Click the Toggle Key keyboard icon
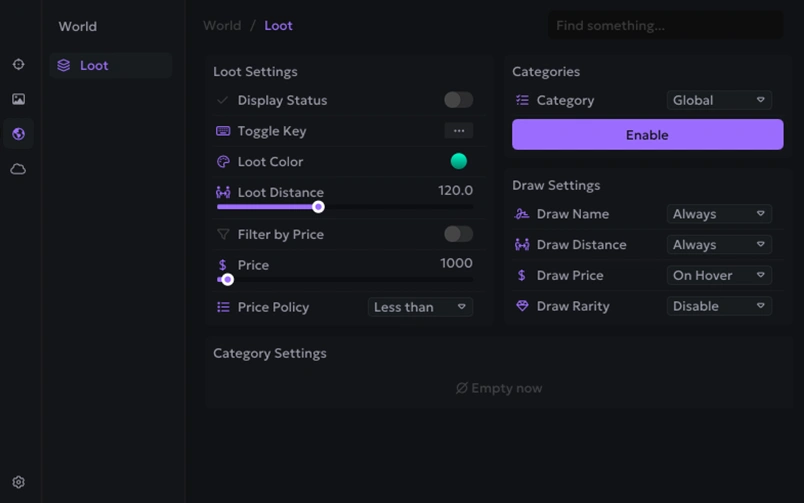Screen dimensions: 804x503 point(223,131)
